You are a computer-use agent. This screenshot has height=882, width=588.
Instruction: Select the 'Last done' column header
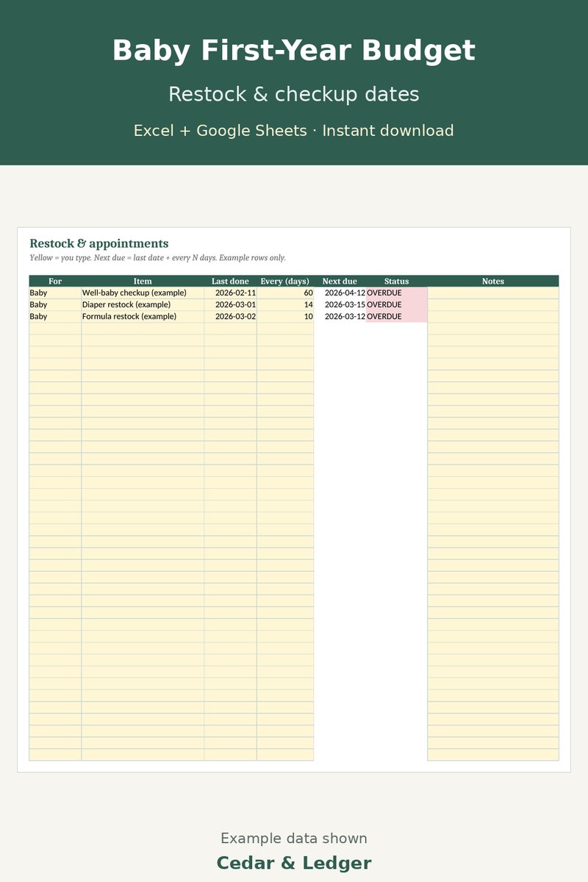pos(231,281)
